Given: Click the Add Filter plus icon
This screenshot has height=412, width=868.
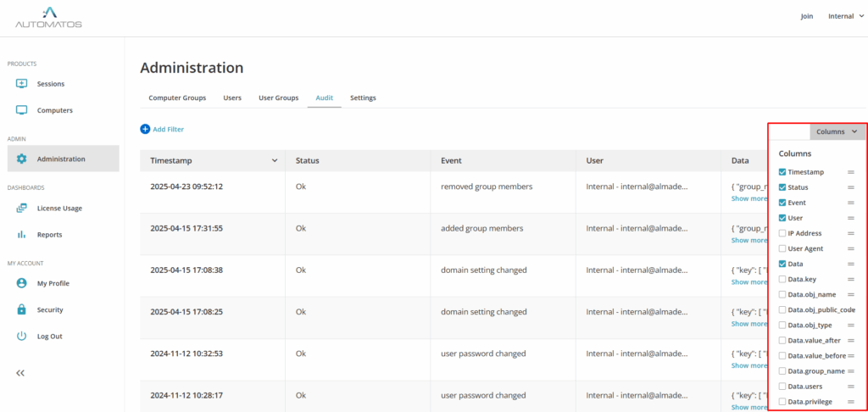Looking at the screenshot, I should pyautogui.click(x=145, y=129).
